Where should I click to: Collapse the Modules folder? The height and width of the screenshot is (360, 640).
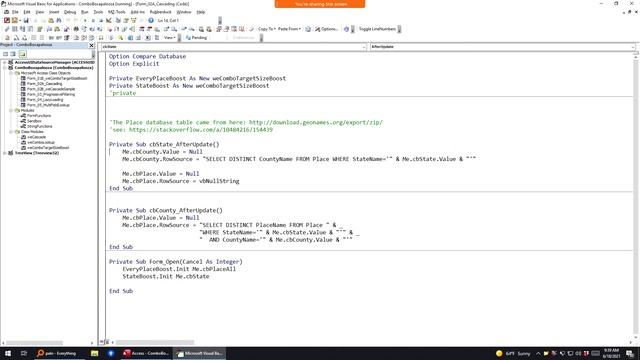(x=11, y=110)
